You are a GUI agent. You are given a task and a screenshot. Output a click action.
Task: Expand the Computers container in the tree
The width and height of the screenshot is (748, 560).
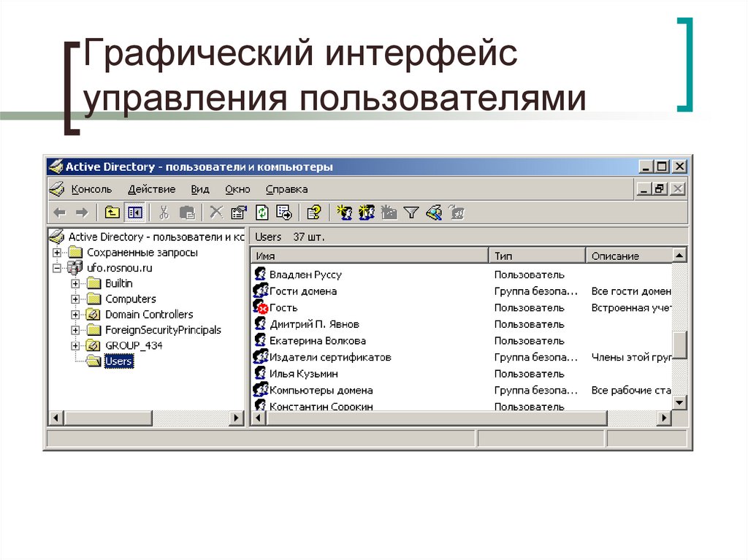point(75,299)
